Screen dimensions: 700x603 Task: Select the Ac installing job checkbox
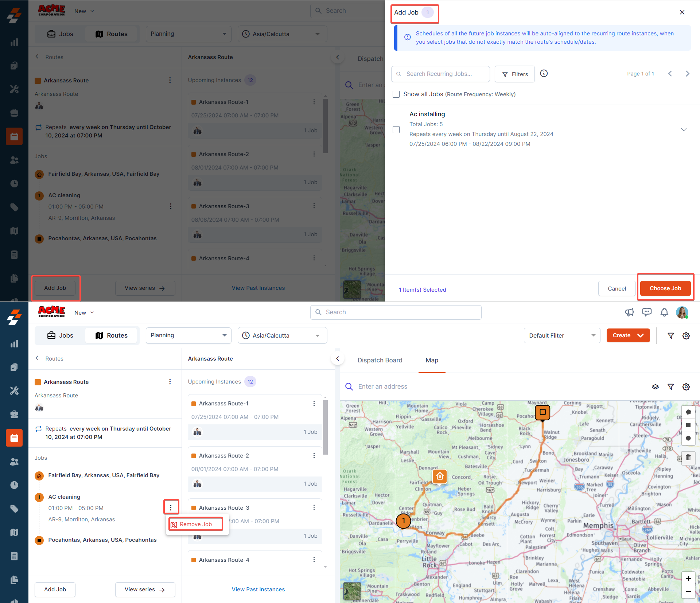tap(396, 130)
